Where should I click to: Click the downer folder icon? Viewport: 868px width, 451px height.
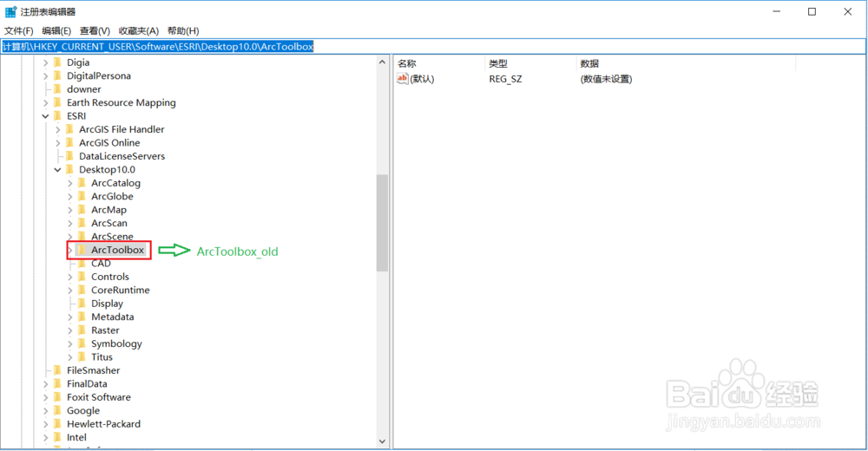[57, 88]
